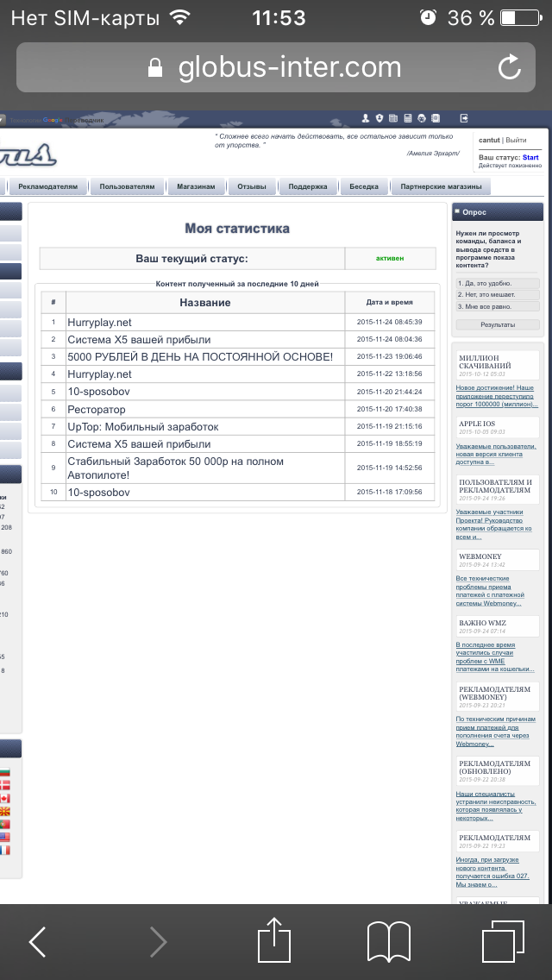552x980 pixels.
Task: Select poll answer 'Да, это удобно'
Action: coord(497,283)
